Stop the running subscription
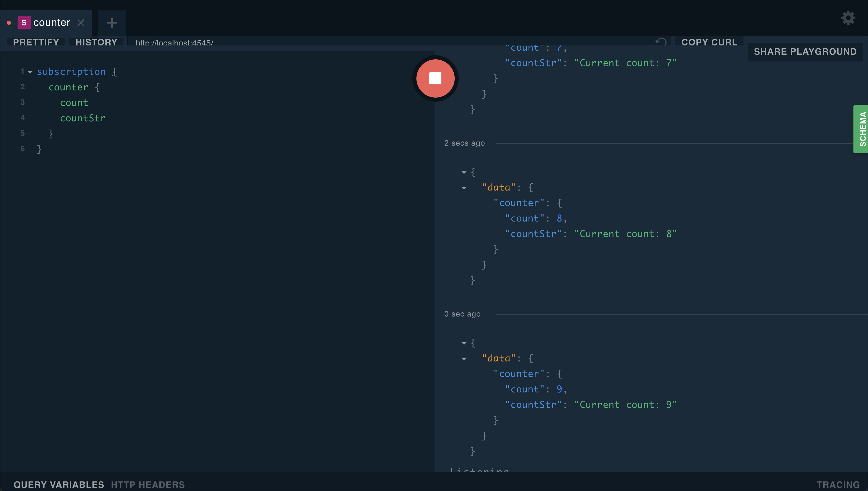Screen dimensions: 868x491 [x=435, y=78]
